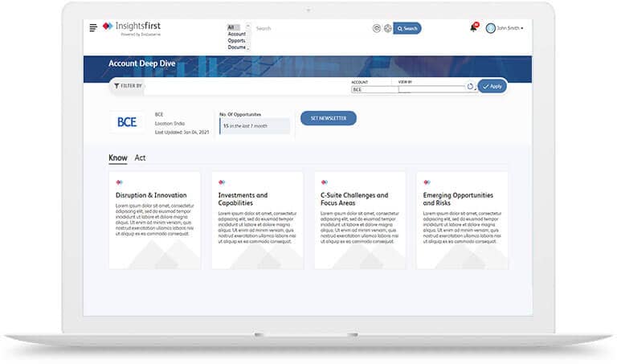
Task: Click '15 in the last 1 month' value
Action: pos(245,126)
